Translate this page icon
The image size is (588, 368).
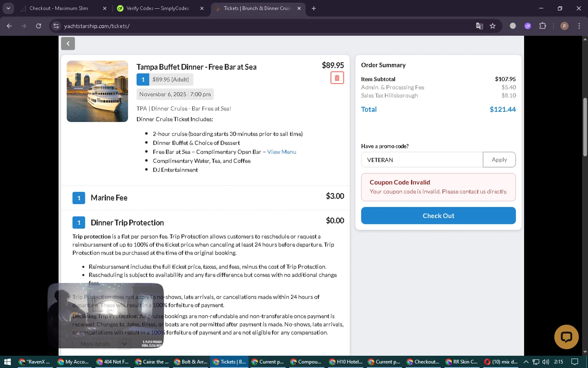click(479, 26)
